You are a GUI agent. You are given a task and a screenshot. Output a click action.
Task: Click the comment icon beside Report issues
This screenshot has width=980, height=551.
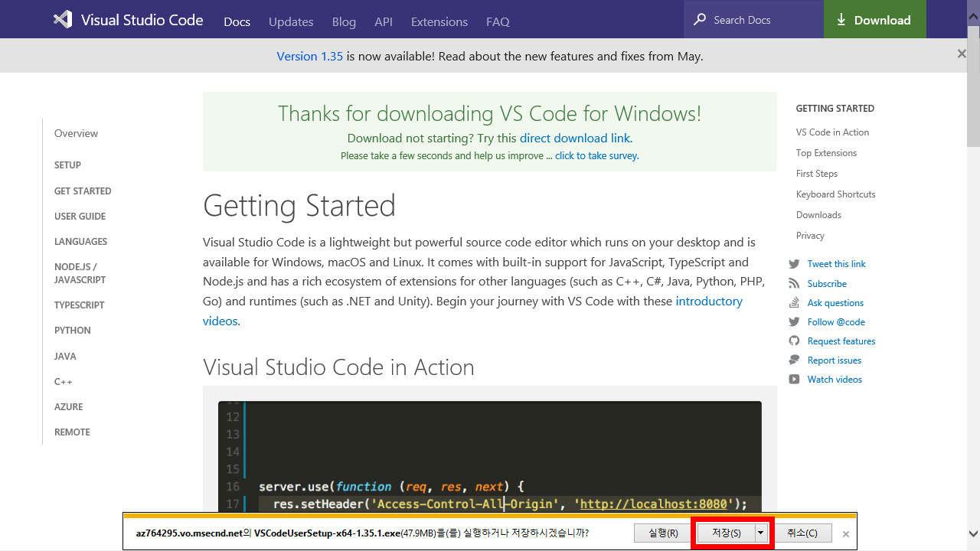pyautogui.click(x=794, y=360)
